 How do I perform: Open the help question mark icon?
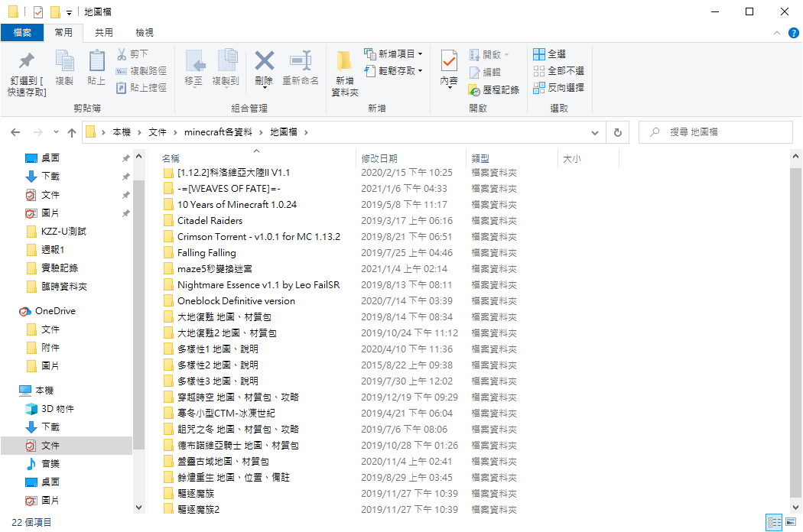point(793,33)
